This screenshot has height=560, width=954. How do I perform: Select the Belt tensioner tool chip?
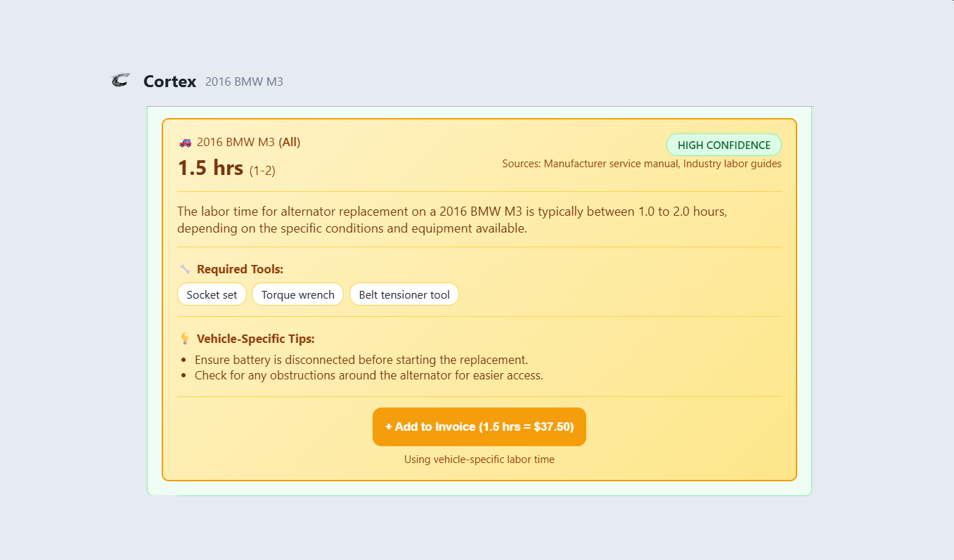pos(404,295)
